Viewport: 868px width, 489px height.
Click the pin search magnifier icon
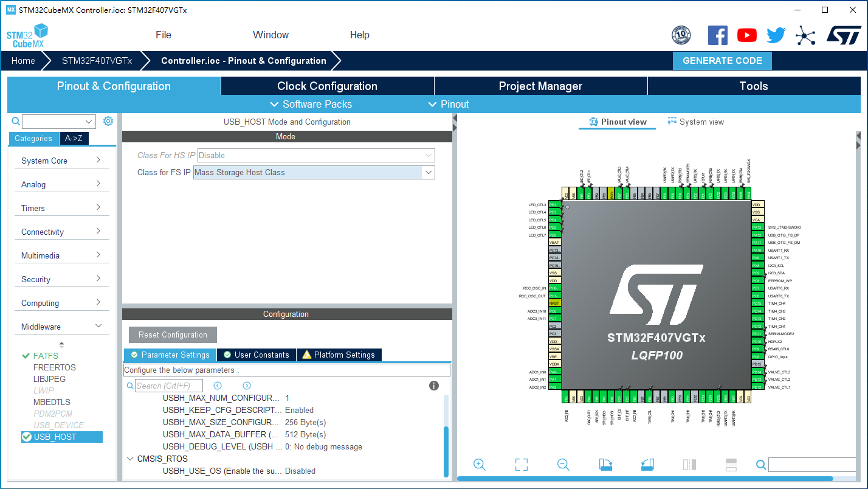pos(761,465)
